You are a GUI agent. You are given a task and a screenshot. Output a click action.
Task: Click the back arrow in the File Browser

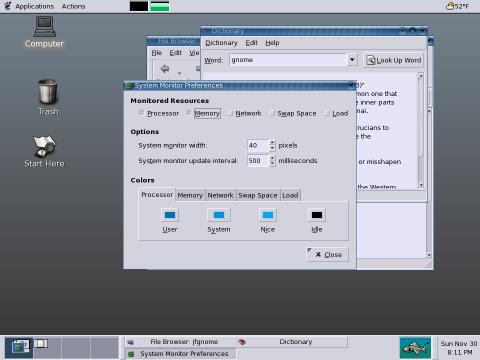click(165, 69)
